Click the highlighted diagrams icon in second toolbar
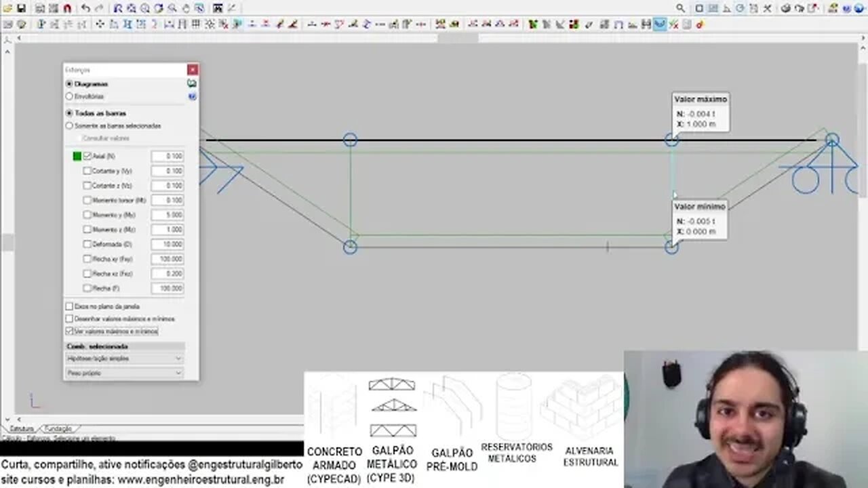868x488 pixels. point(659,24)
